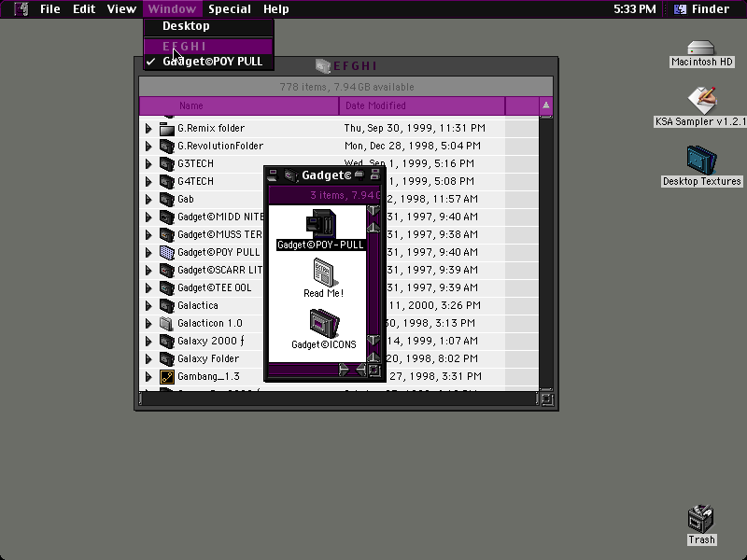Click the EFGHI window title bar text
This screenshot has height=560, width=747.
click(x=355, y=65)
